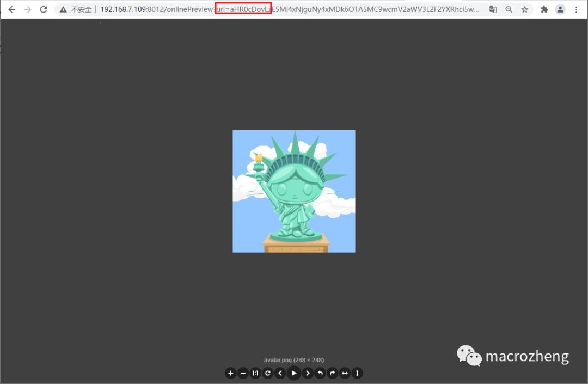Screen dimensions: 588x384
Task: Go to the next image
Action: 307,373
